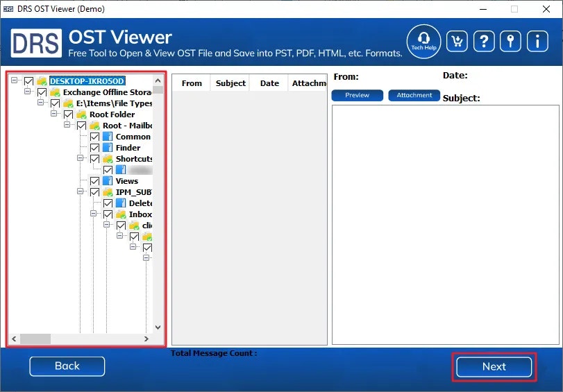The image size is (563, 392).
Task: Uncheck the Inbox folder checkbox
Action: (x=108, y=214)
